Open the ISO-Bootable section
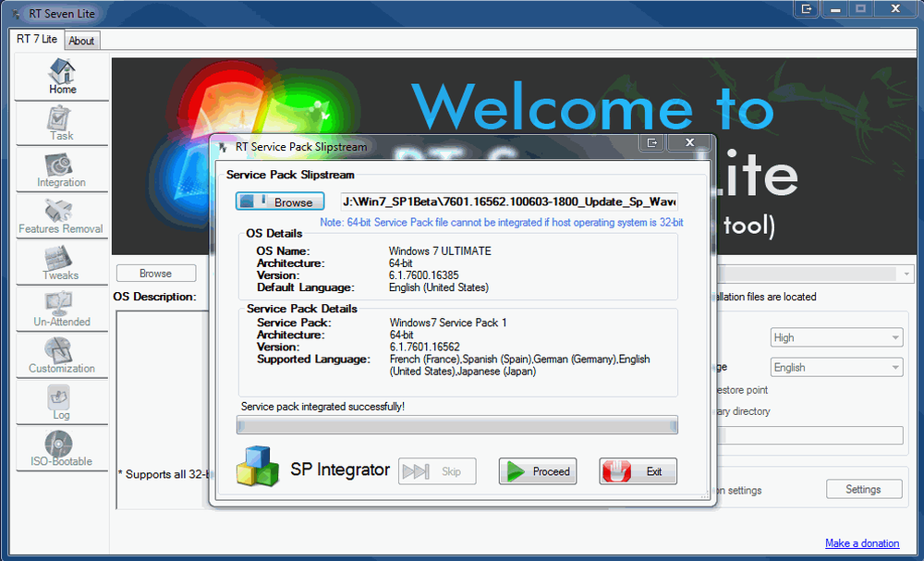 [x=62, y=449]
